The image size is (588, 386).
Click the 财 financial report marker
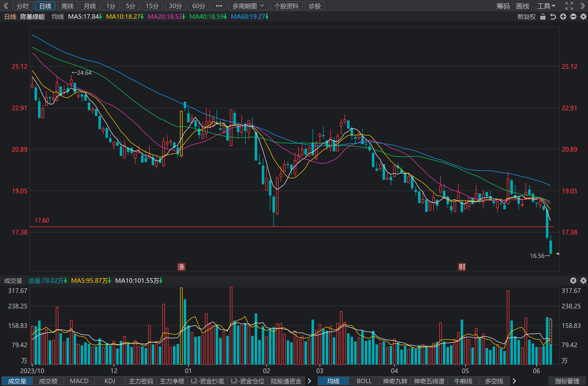coord(462,267)
